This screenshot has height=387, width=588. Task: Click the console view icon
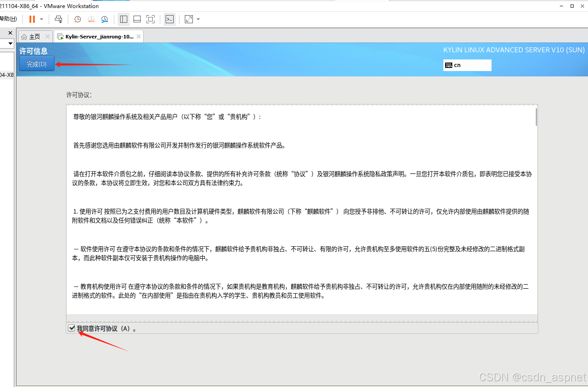(170, 19)
